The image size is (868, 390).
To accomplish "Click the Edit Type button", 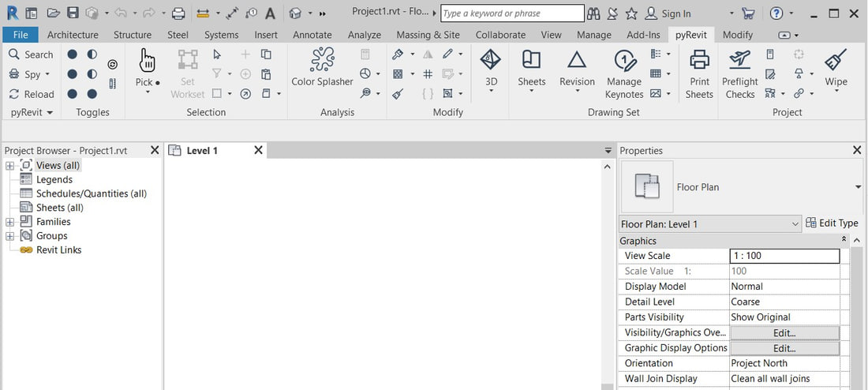I will coord(832,223).
